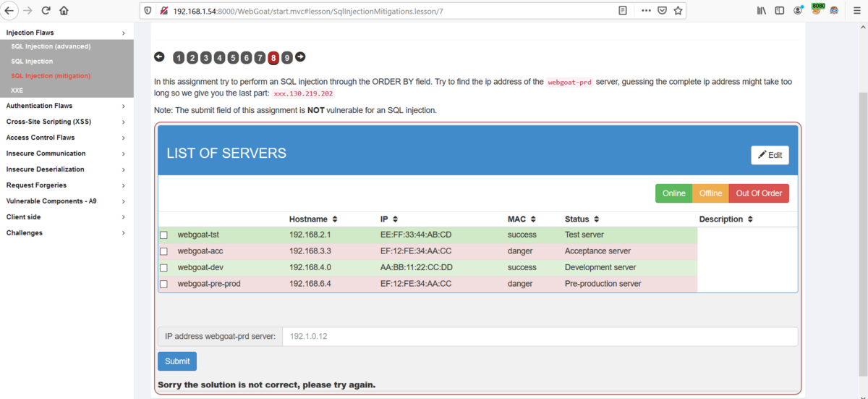Jump to lesson page 2
Image resolution: width=868 pixels, height=399 pixels.
coord(192,58)
